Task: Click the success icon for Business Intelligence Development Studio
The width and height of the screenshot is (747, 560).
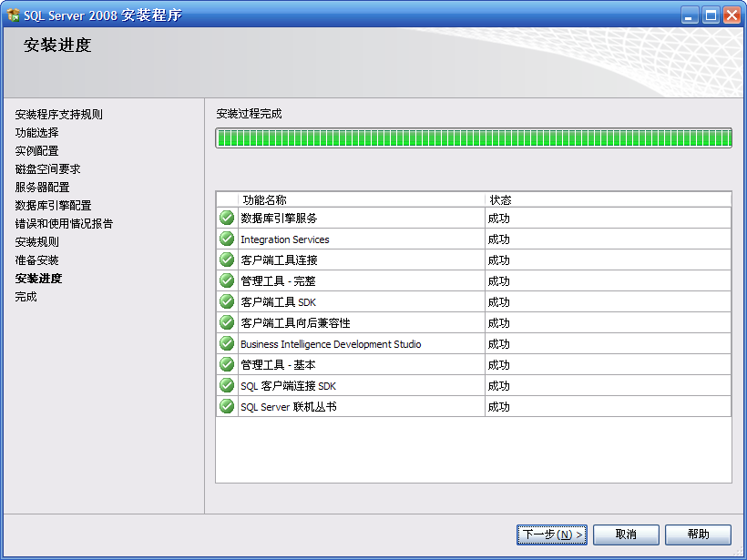Action: 227,343
